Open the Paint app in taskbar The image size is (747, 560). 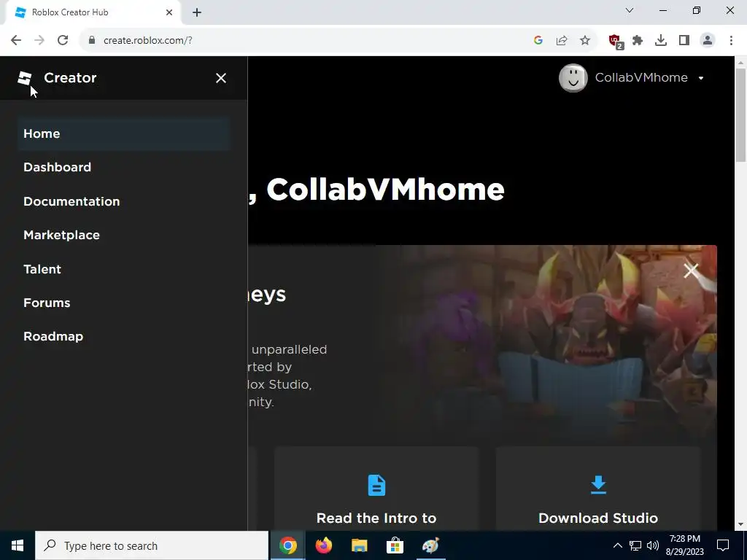[x=430, y=545]
